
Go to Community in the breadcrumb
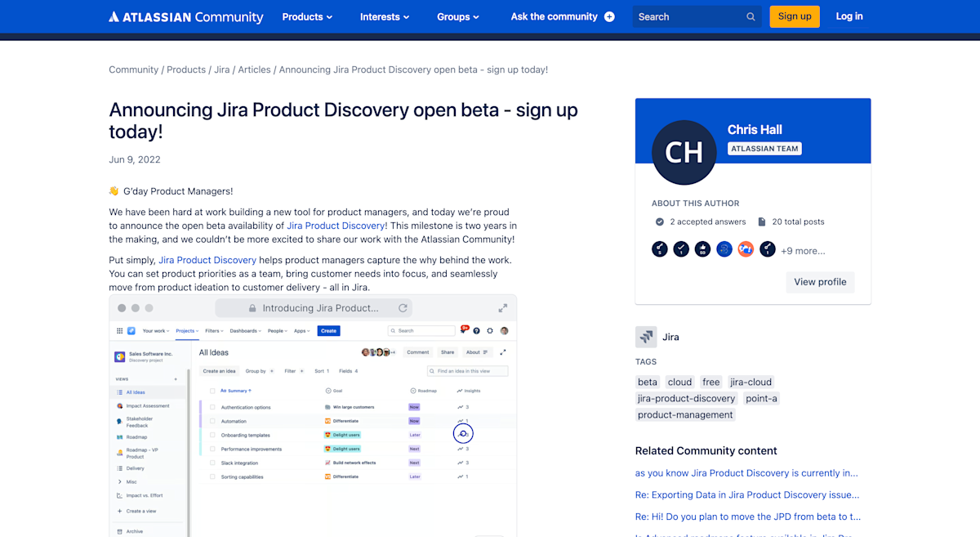coord(134,69)
